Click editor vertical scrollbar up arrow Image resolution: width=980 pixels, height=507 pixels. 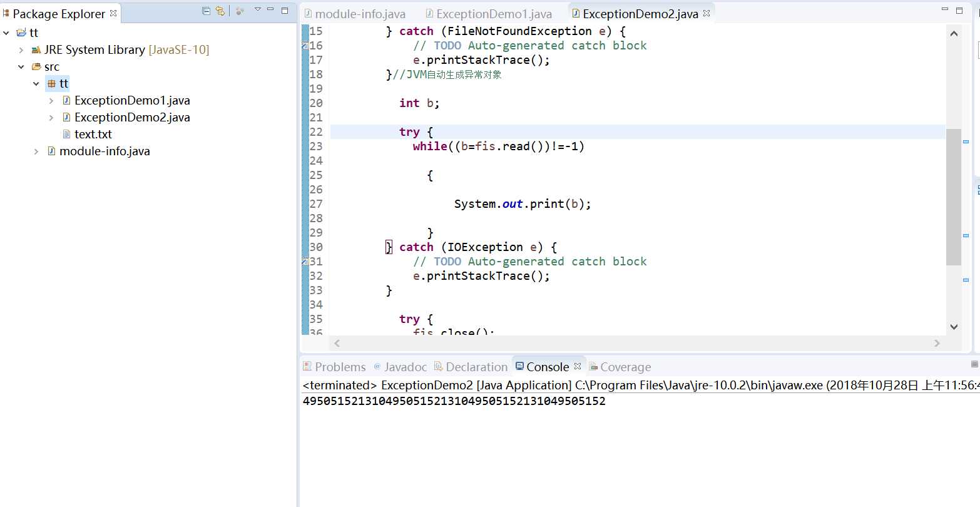(x=954, y=34)
